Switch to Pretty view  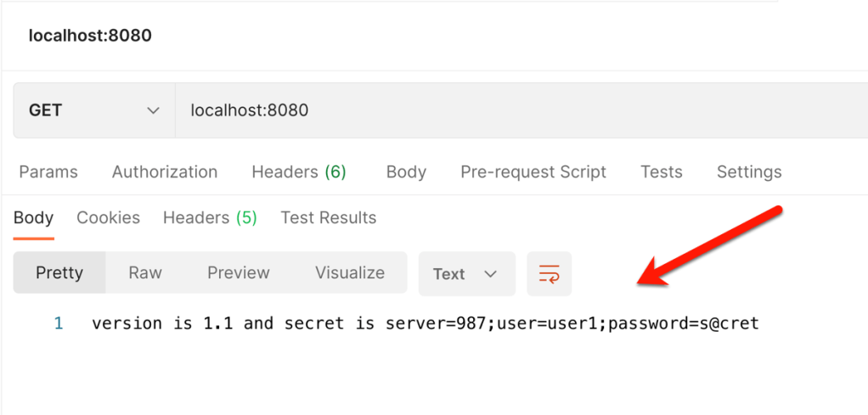coord(59,273)
